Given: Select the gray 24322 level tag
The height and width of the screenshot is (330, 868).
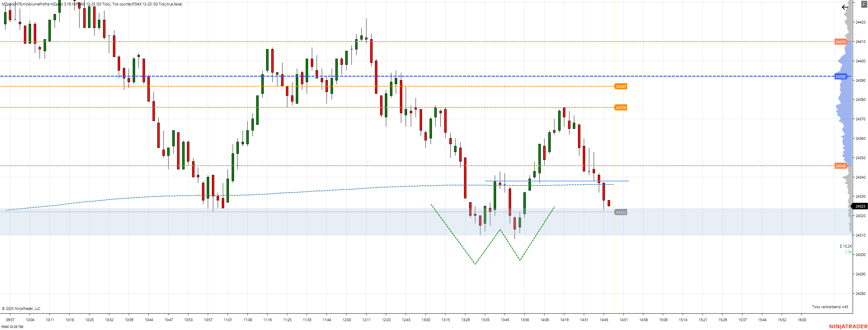Looking at the screenshot, I should (621, 212).
